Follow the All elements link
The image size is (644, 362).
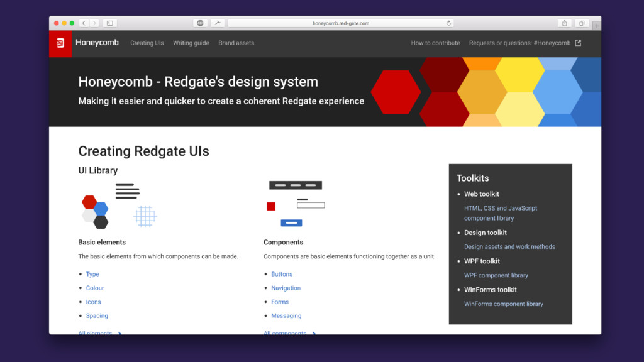(100, 332)
